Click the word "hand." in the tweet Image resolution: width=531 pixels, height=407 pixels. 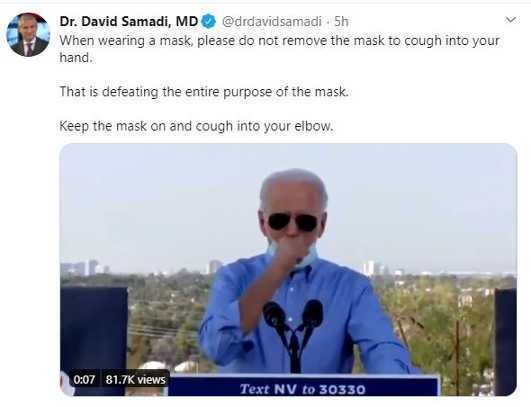click(76, 58)
